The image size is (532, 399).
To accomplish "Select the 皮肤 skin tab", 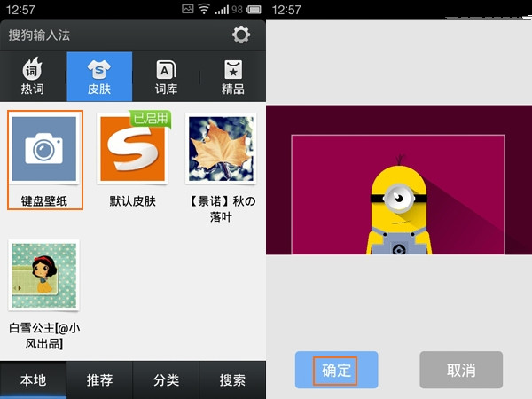I will [x=99, y=76].
